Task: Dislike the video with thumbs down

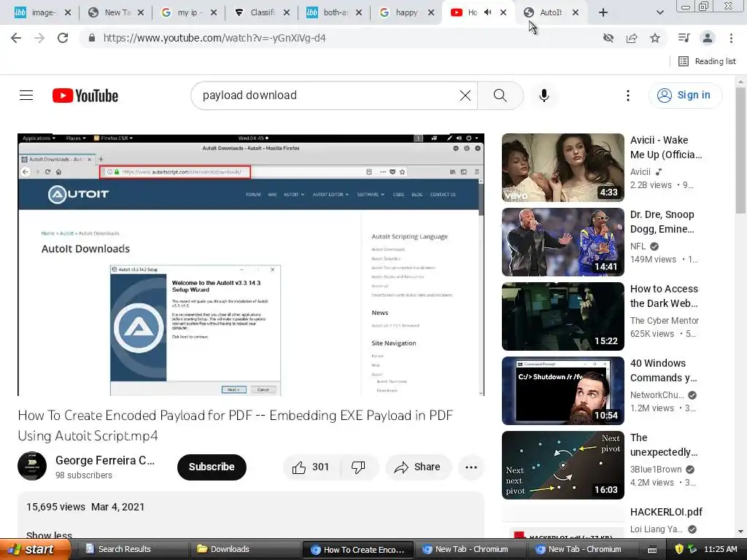Action: click(x=358, y=467)
